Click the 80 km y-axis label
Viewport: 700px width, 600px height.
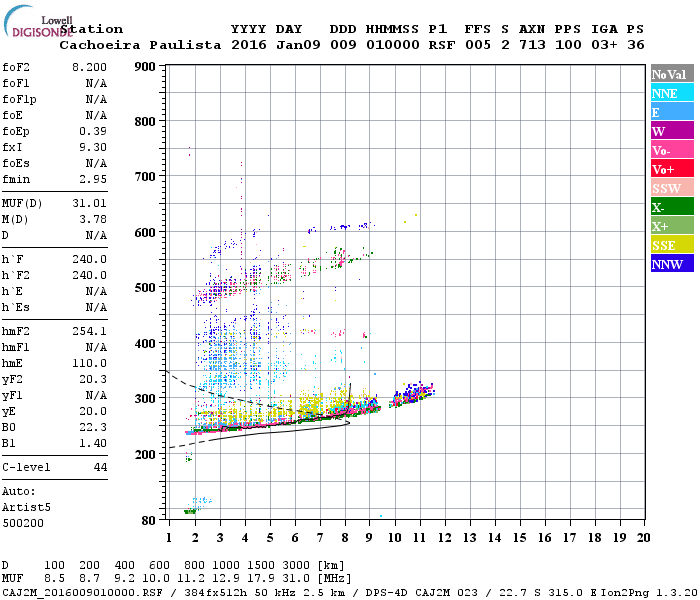(149, 521)
